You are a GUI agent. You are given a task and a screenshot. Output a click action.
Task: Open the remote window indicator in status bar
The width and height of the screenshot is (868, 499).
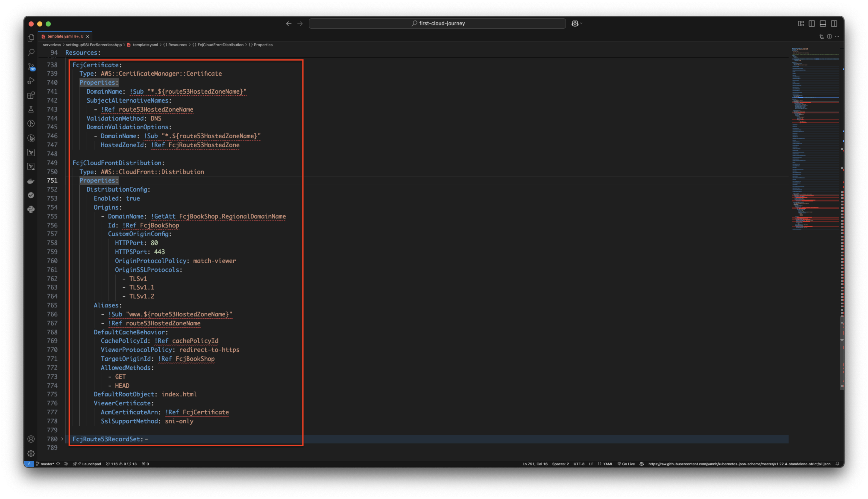point(29,464)
